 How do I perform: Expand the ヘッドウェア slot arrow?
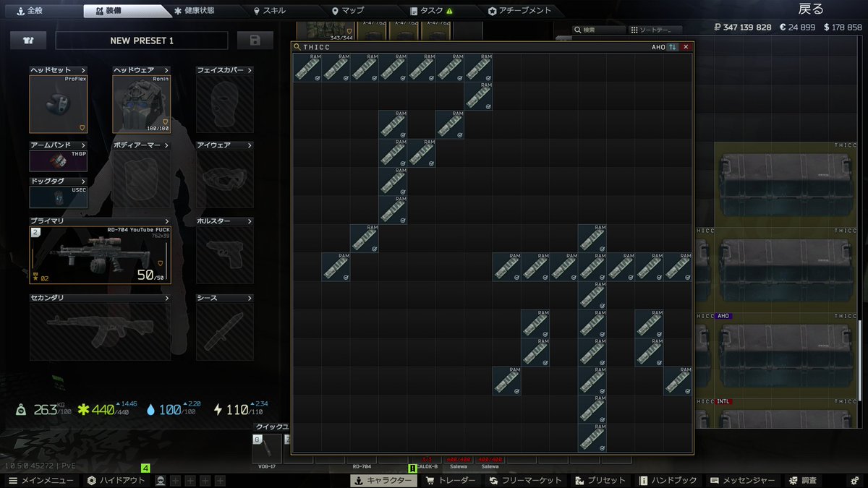(x=168, y=70)
